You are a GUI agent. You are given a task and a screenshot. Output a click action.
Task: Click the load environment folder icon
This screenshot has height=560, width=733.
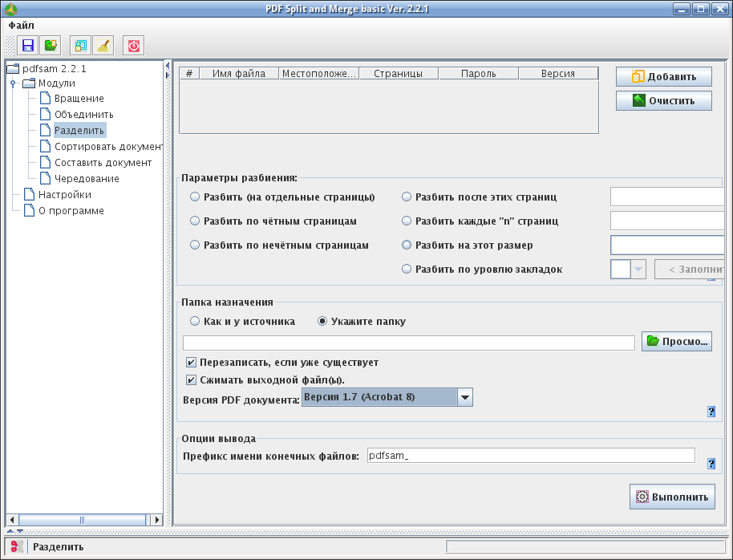point(51,46)
